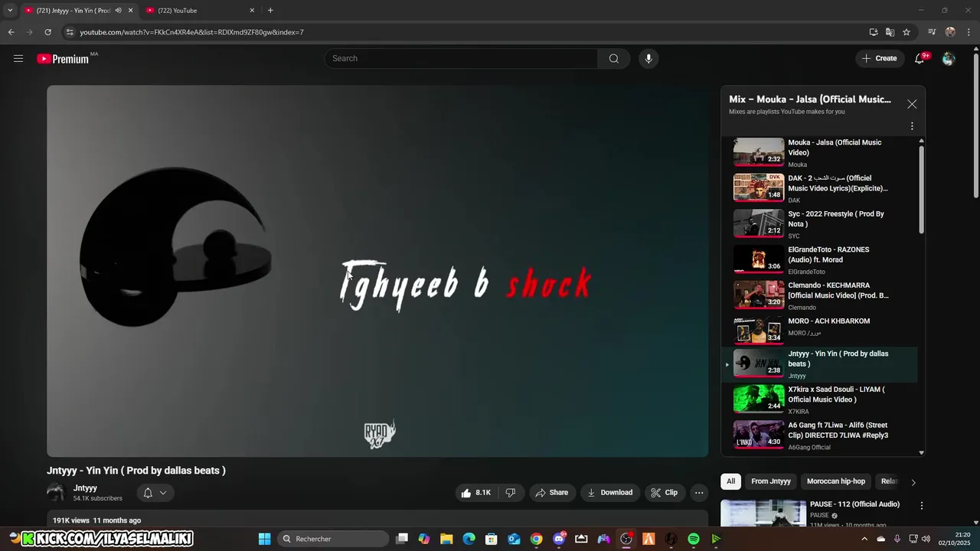Open Windows Start menu
Screen dimensions: 980x551
coord(264,539)
